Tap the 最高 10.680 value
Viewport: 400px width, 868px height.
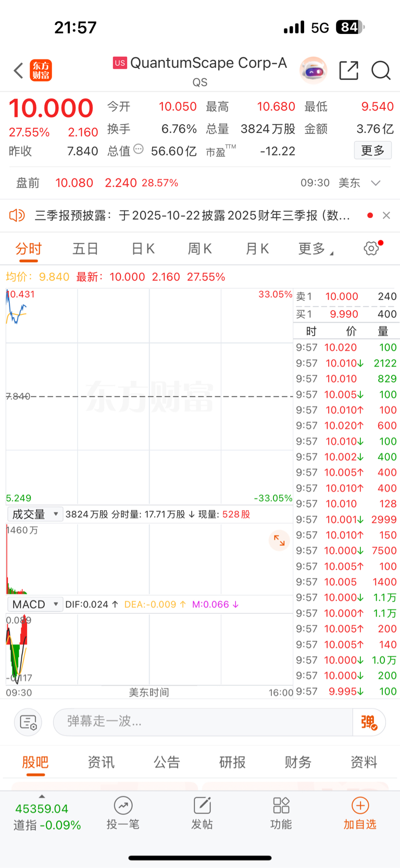tap(276, 107)
